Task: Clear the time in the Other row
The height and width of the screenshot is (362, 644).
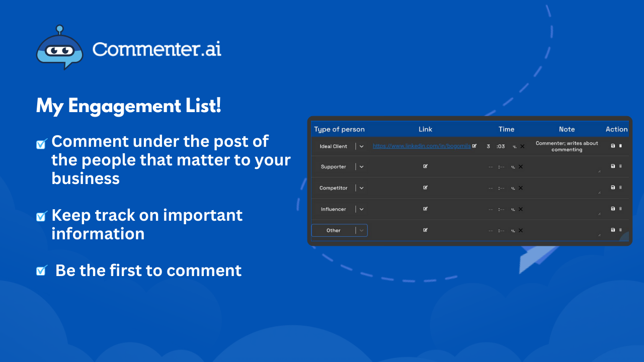Action: click(x=521, y=230)
